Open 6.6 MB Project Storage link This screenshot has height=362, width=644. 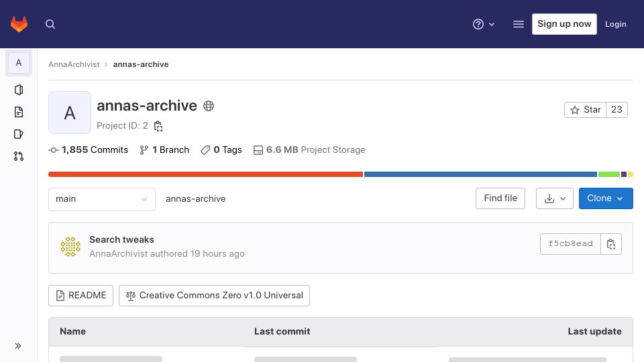point(309,149)
